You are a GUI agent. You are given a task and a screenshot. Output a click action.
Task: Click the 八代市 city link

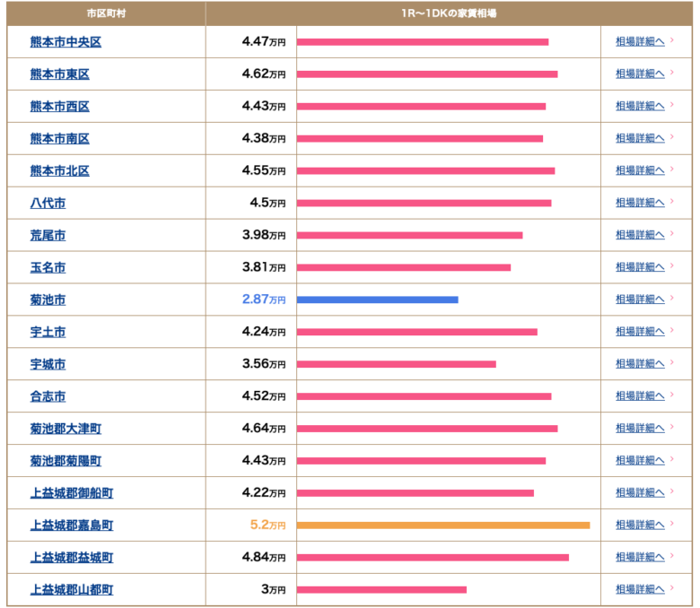click(x=48, y=204)
